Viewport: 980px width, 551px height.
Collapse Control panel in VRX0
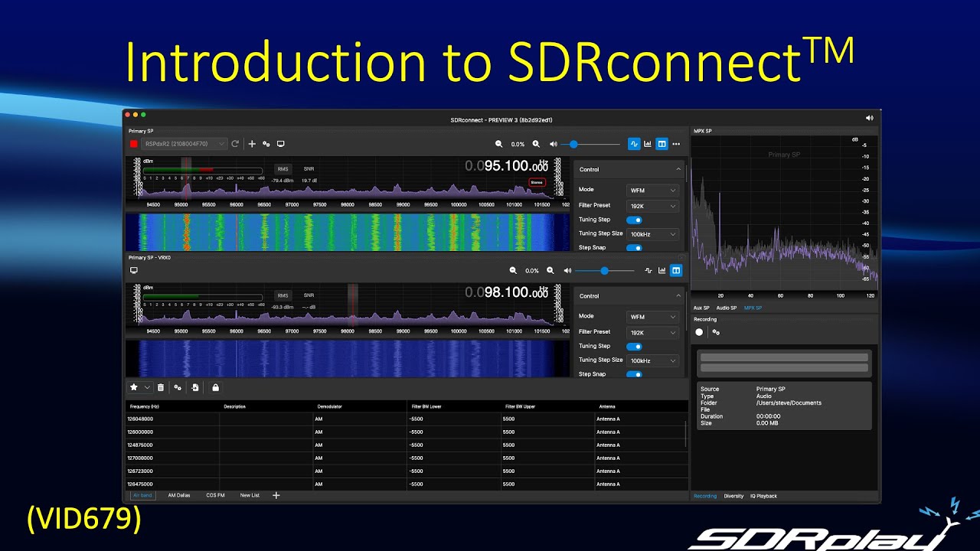click(x=678, y=295)
